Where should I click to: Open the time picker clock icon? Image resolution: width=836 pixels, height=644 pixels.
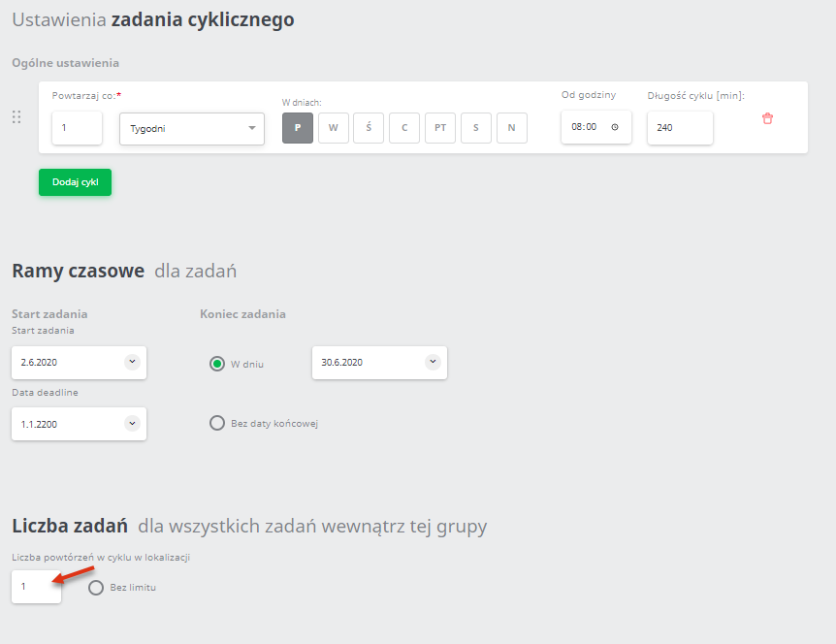pos(615,127)
